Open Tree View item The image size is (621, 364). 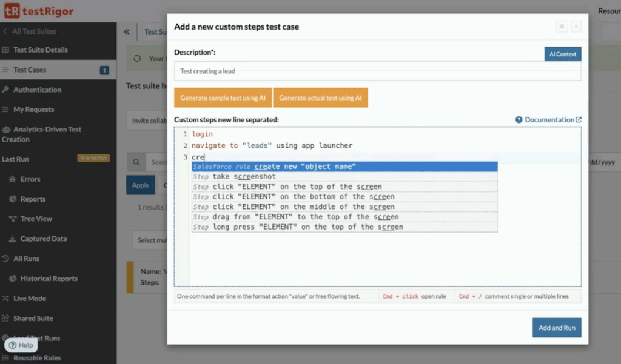[x=36, y=219]
